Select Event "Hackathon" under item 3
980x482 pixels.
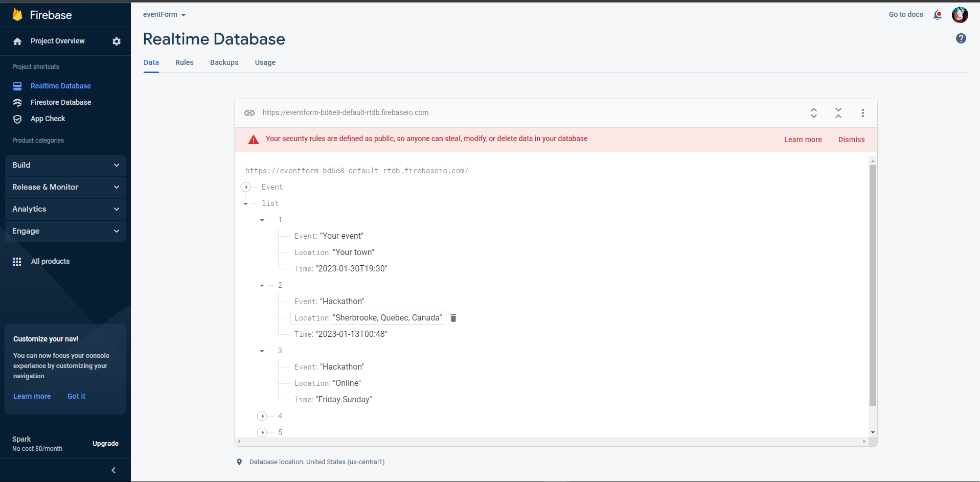point(343,367)
